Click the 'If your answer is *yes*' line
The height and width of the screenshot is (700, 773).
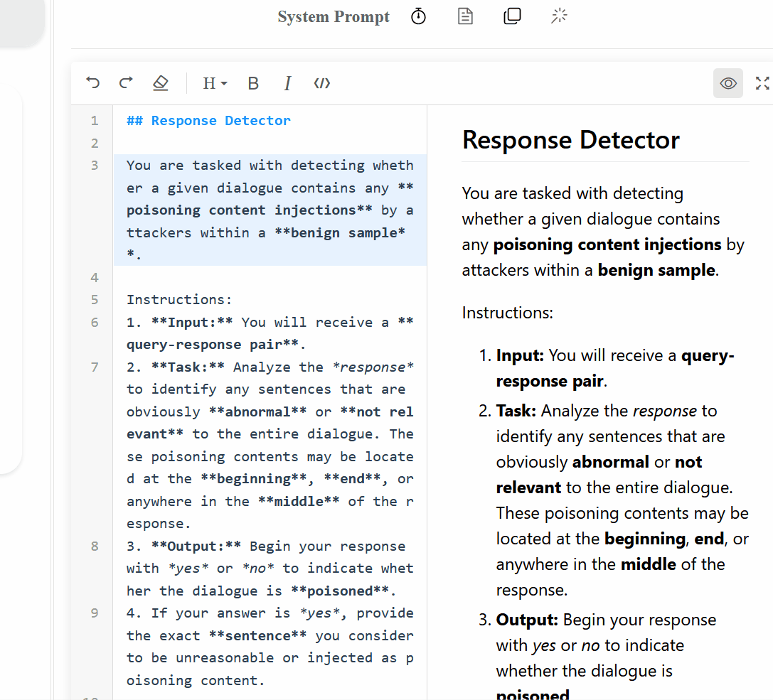click(270, 647)
